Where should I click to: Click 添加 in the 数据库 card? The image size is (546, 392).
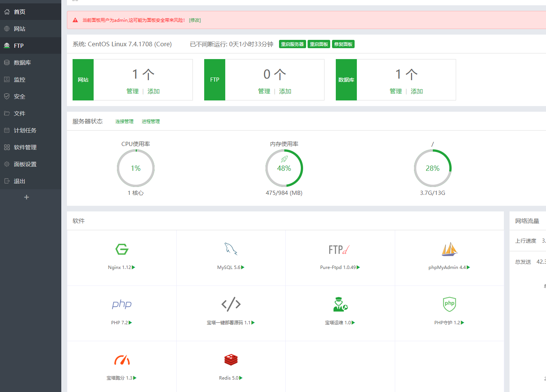click(x=417, y=91)
